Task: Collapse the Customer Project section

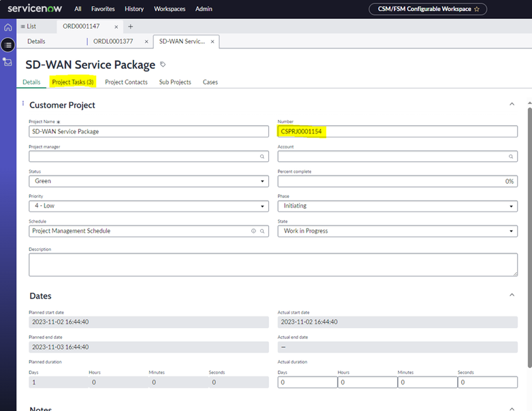Action: 512,104
